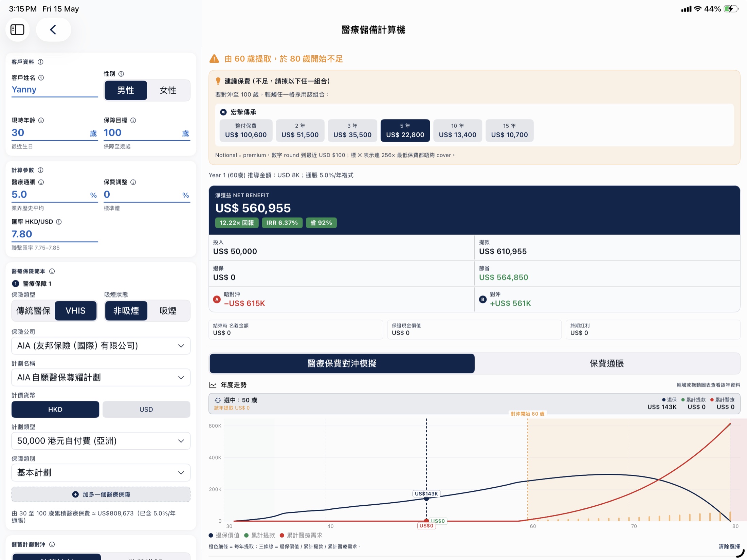Edit 客戶姓名 field Yanny
Image resolution: width=747 pixels, height=560 pixels.
click(x=55, y=90)
